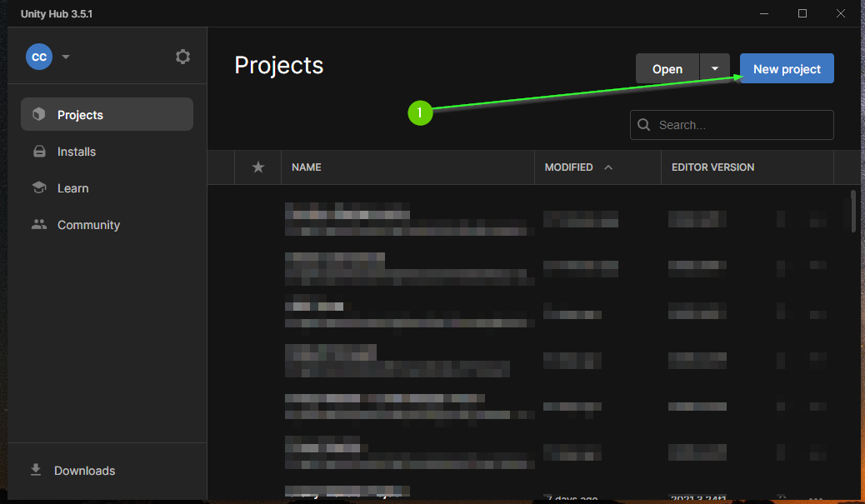The height and width of the screenshot is (504, 865).
Task: Click the CC account avatar
Action: click(39, 57)
